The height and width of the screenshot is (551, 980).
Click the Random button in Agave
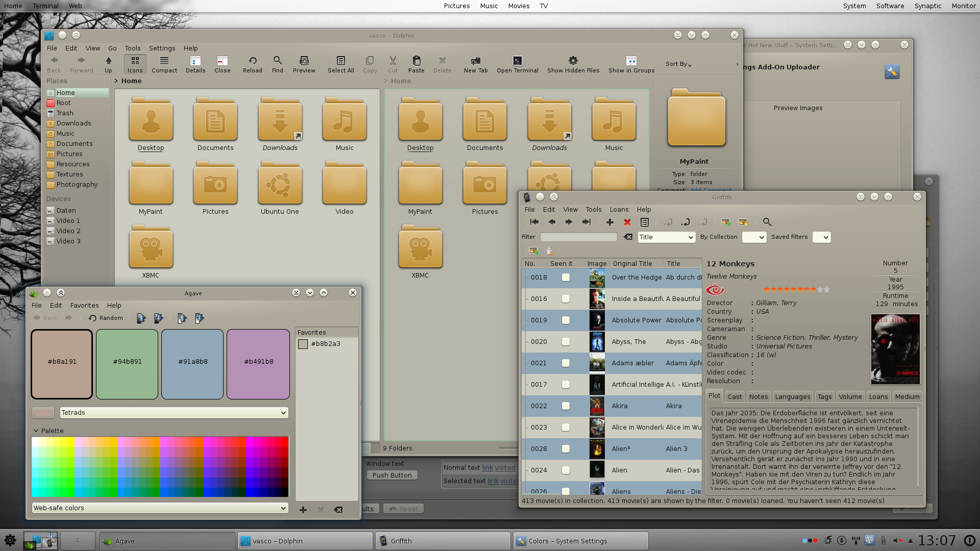coord(106,318)
